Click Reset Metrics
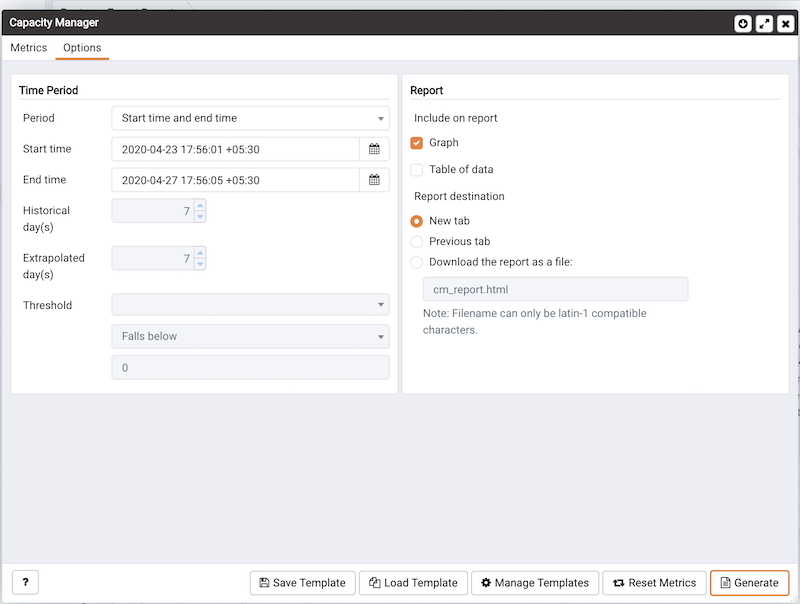Image resolution: width=800 pixels, height=604 pixels. pyautogui.click(x=654, y=583)
